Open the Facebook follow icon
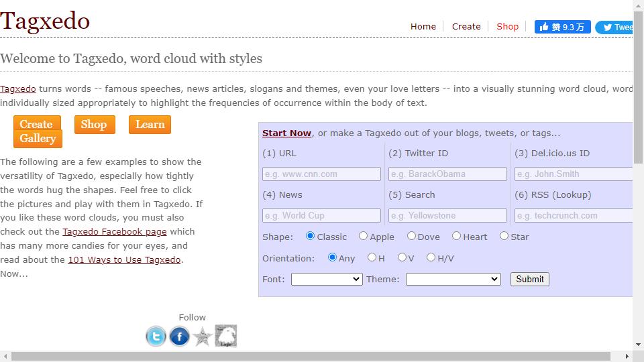The image size is (644, 362). [180, 337]
